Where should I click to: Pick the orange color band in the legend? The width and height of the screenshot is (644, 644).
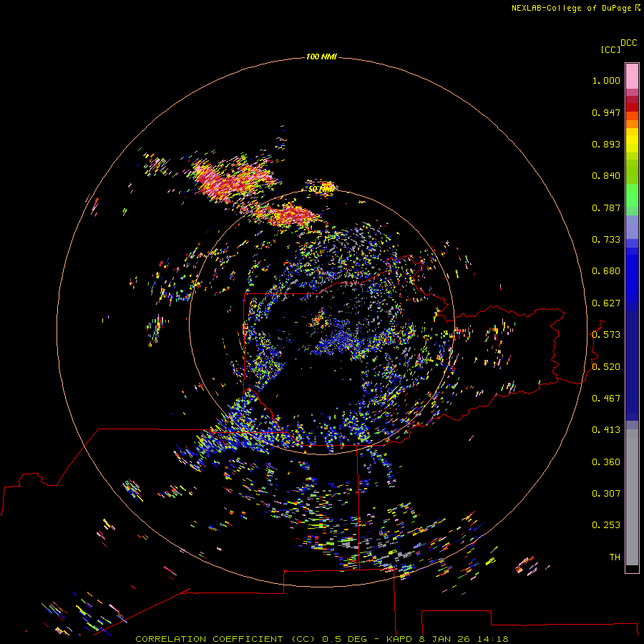tap(632, 124)
